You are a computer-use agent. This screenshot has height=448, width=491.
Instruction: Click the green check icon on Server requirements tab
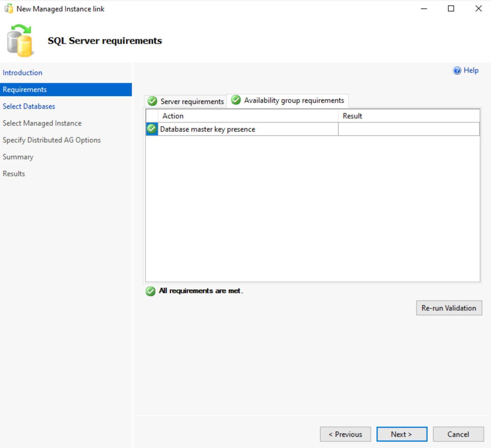click(x=152, y=101)
